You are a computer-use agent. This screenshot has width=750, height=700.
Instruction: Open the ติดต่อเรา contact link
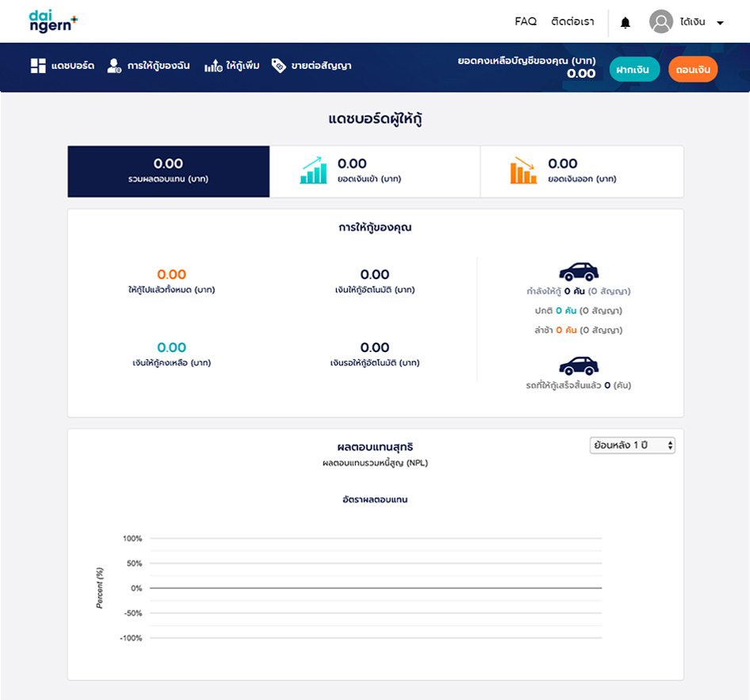(x=572, y=22)
